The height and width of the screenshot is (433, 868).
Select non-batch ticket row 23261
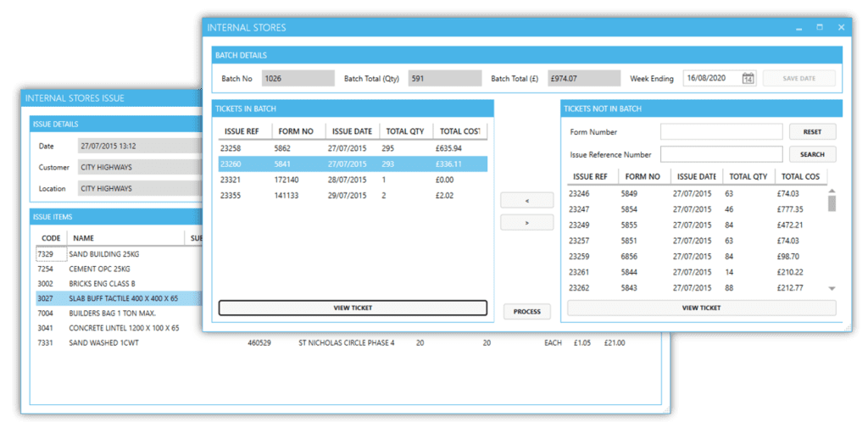[698, 272]
